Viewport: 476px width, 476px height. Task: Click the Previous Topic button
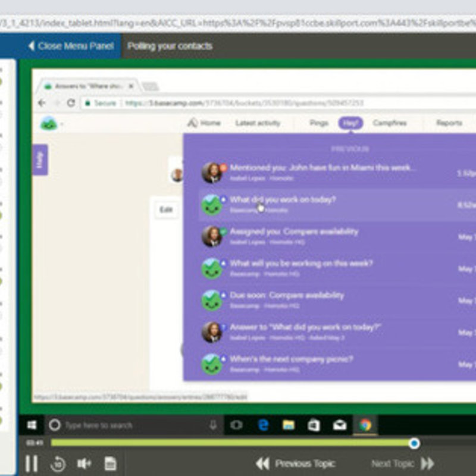click(x=296, y=464)
